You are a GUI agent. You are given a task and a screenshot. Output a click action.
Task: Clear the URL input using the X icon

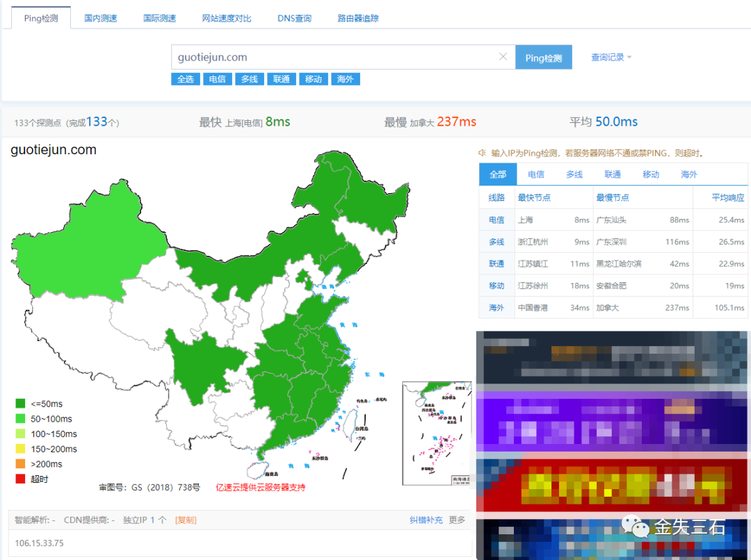pos(503,57)
